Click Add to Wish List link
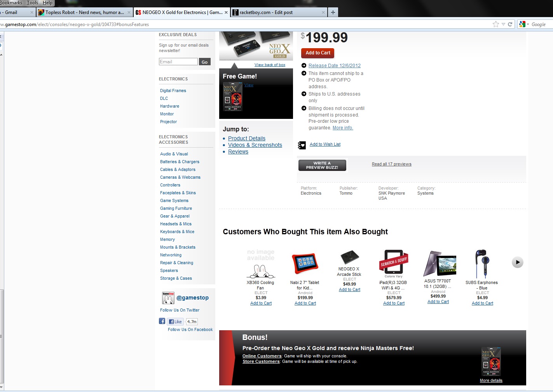 click(325, 144)
